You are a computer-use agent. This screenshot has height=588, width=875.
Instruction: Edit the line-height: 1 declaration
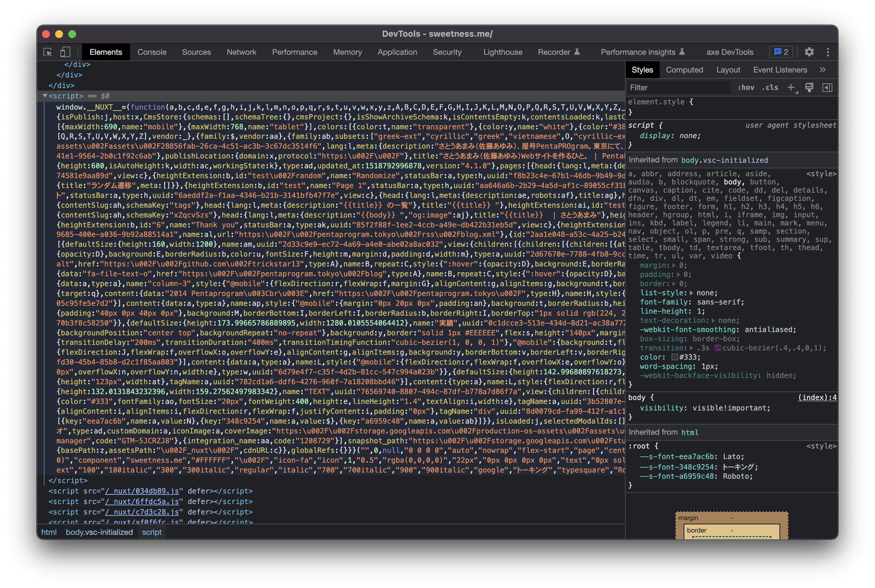672,311
